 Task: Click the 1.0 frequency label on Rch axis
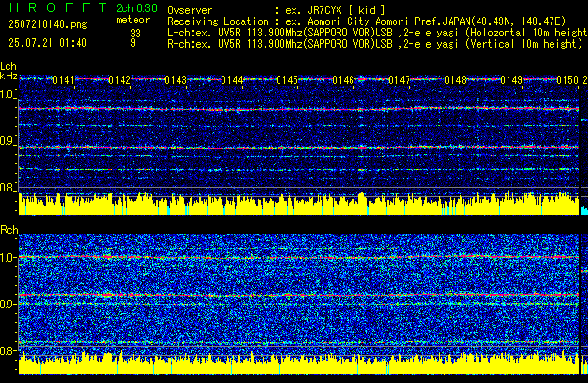(7, 257)
